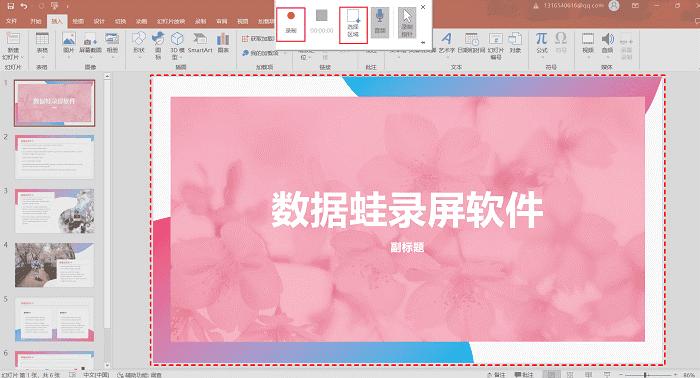
Task: Open 我的加载项 My Add-ins
Action: [x=261, y=53]
